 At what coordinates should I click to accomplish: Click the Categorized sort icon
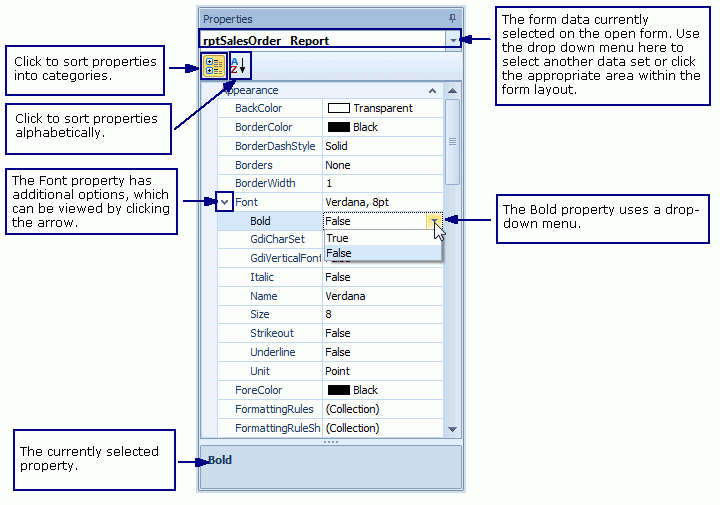[x=214, y=66]
